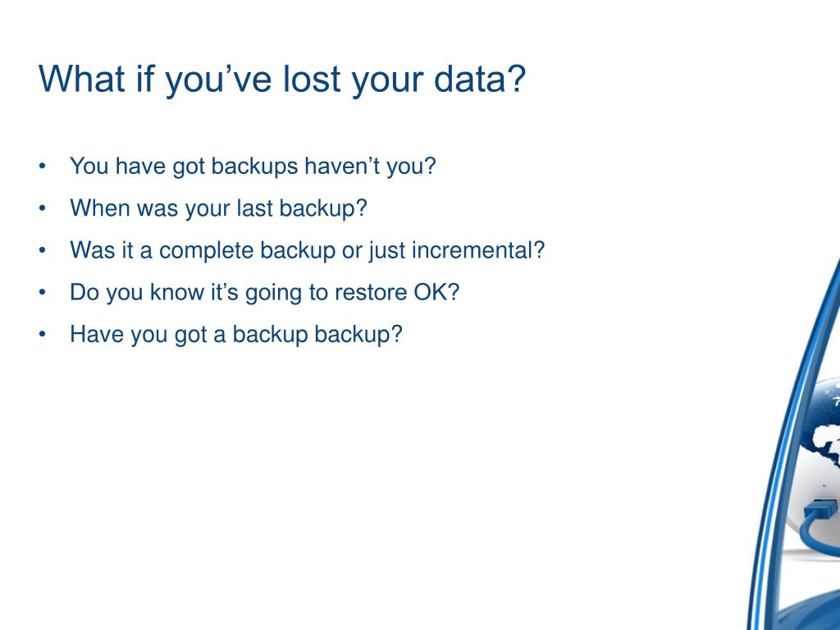The height and width of the screenshot is (630, 840).
Task: Click the word 'complete' in third bullet
Action: [x=206, y=251]
